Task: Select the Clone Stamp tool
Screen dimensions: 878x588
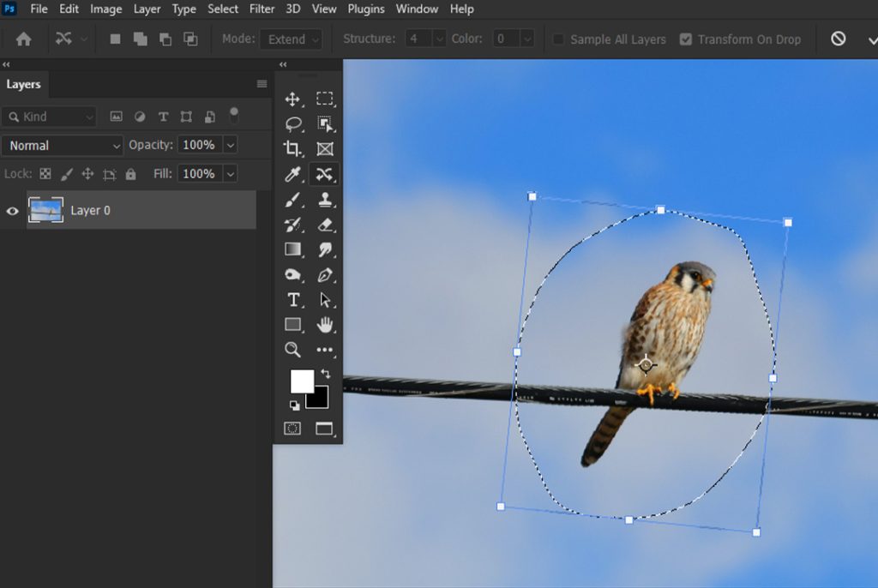Action: (x=325, y=200)
